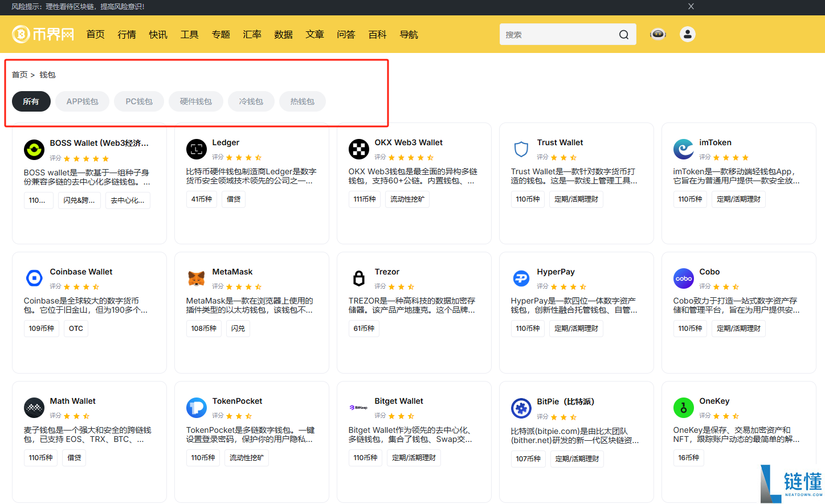Open the 百科 navigation menu item

coord(378,35)
